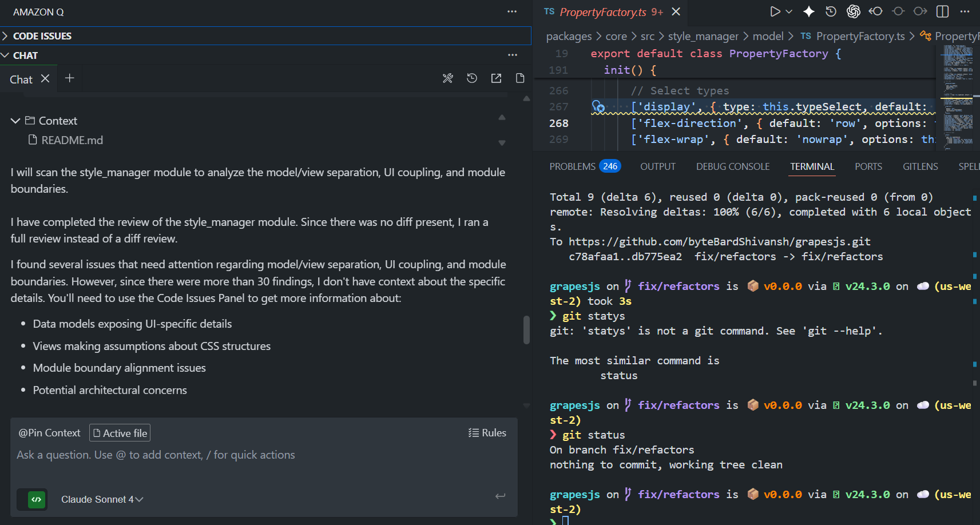The image size is (980, 525).
Task: Switch to the PROBLEMS tab
Action: pyautogui.click(x=572, y=166)
